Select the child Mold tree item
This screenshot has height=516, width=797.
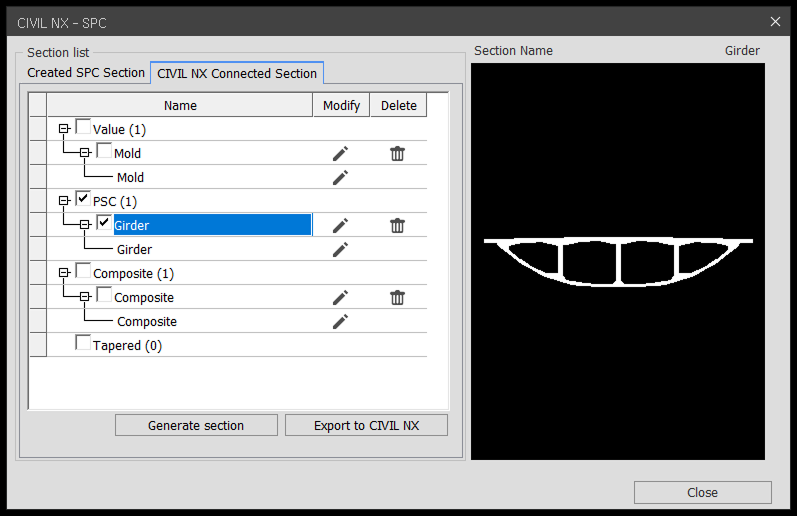click(131, 177)
